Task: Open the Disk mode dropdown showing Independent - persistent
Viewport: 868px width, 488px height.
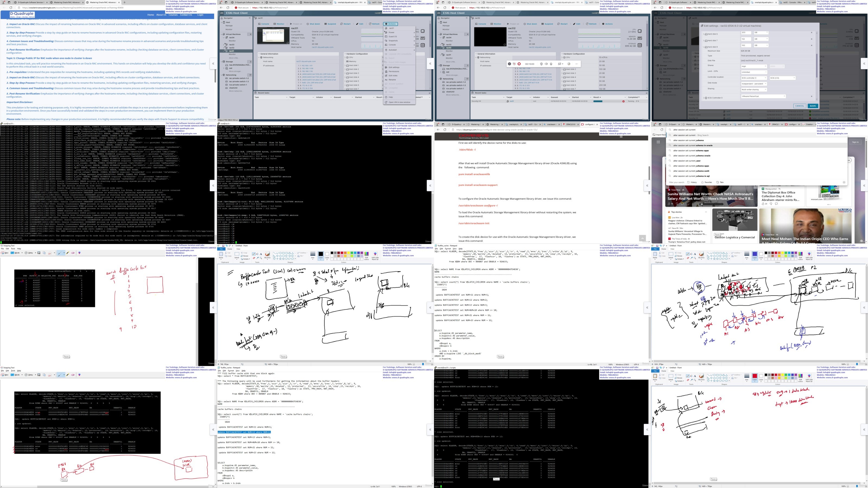Action: coord(754,84)
